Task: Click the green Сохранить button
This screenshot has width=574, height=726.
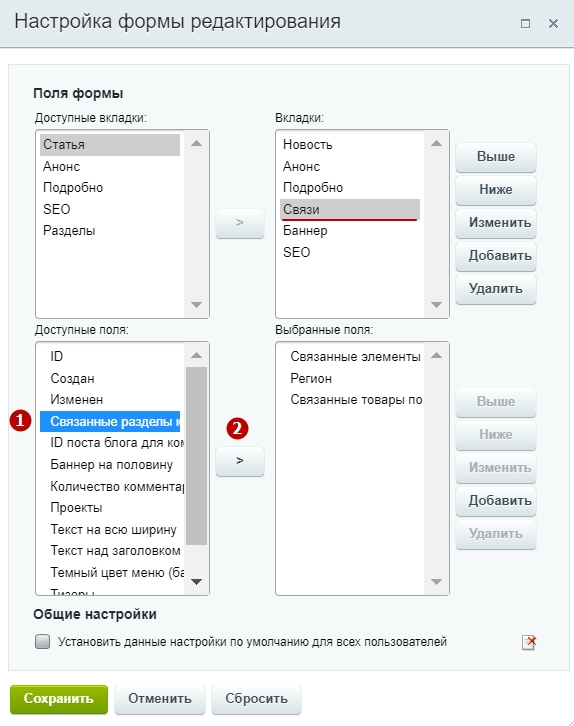Action: pos(59,699)
